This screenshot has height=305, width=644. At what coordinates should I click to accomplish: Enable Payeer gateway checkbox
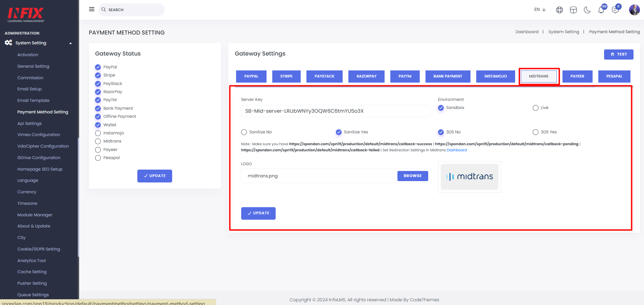(x=98, y=150)
